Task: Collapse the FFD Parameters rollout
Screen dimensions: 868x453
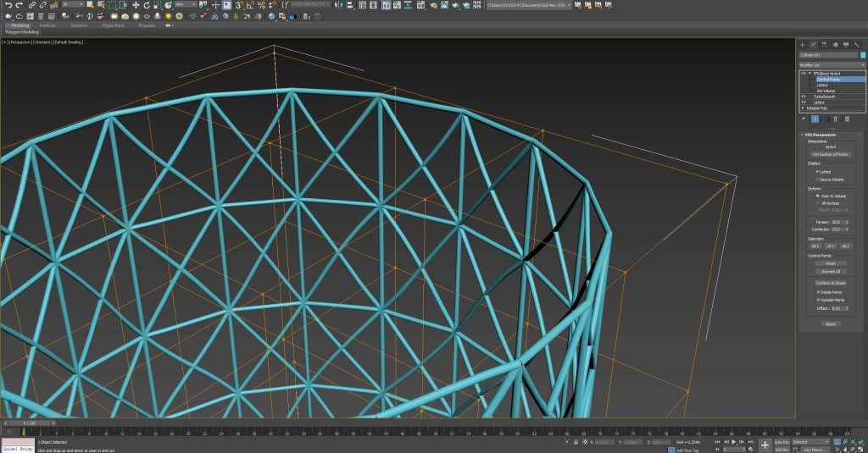Action: coord(801,135)
